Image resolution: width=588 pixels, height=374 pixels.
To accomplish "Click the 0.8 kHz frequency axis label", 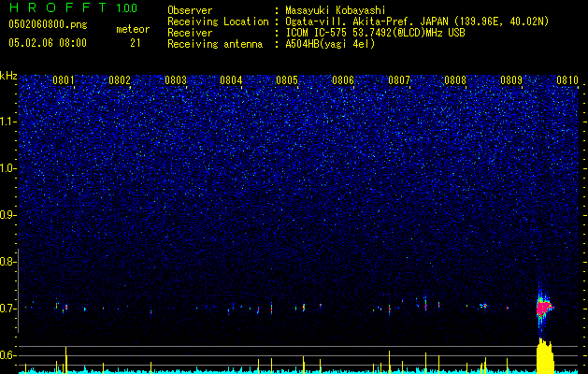I will tap(7, 262).
